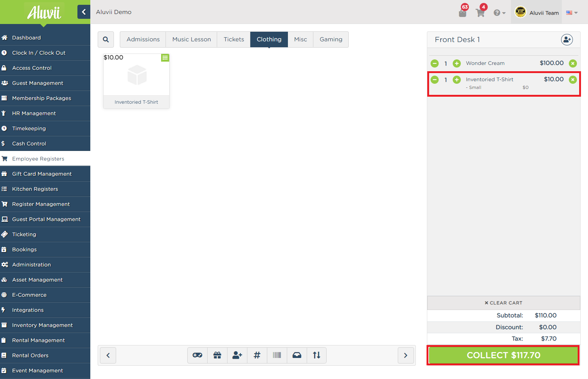Click the Aluvii Demo title text
The height and width of the screenshot is (379, 588).
coord(114,12)
